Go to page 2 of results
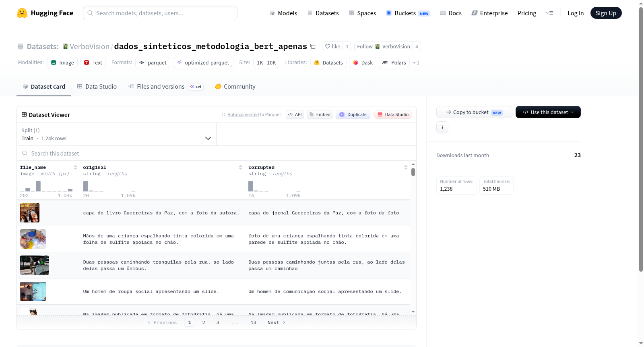This screenshot has width=644, height=347. 204,322
